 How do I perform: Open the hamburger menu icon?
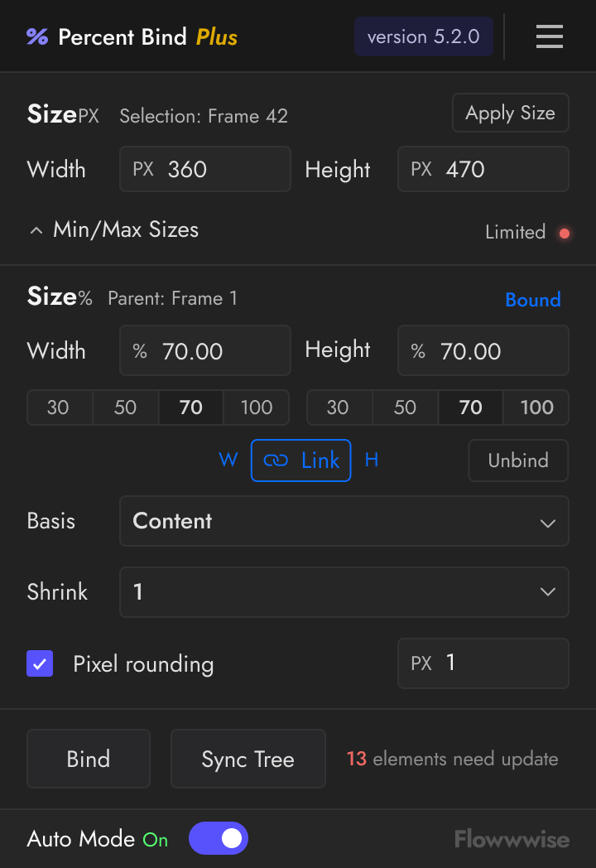tap(549, 36)
